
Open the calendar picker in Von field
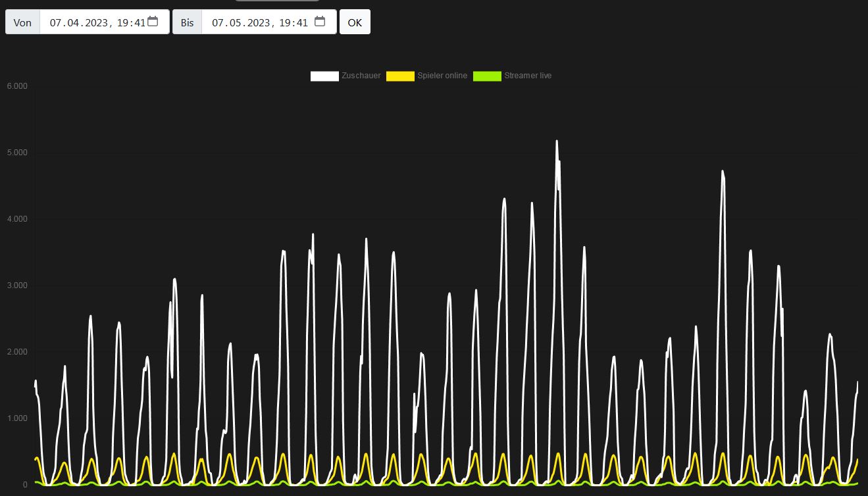coord(153,22)
